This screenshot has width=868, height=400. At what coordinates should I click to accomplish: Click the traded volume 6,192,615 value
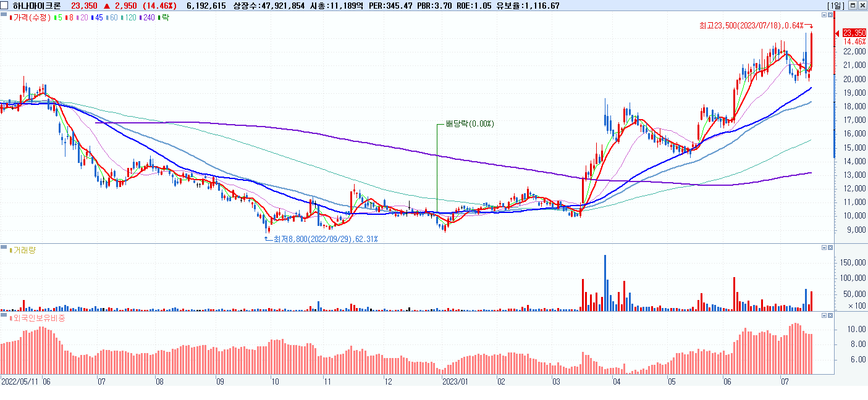click(x=206, y=6)
